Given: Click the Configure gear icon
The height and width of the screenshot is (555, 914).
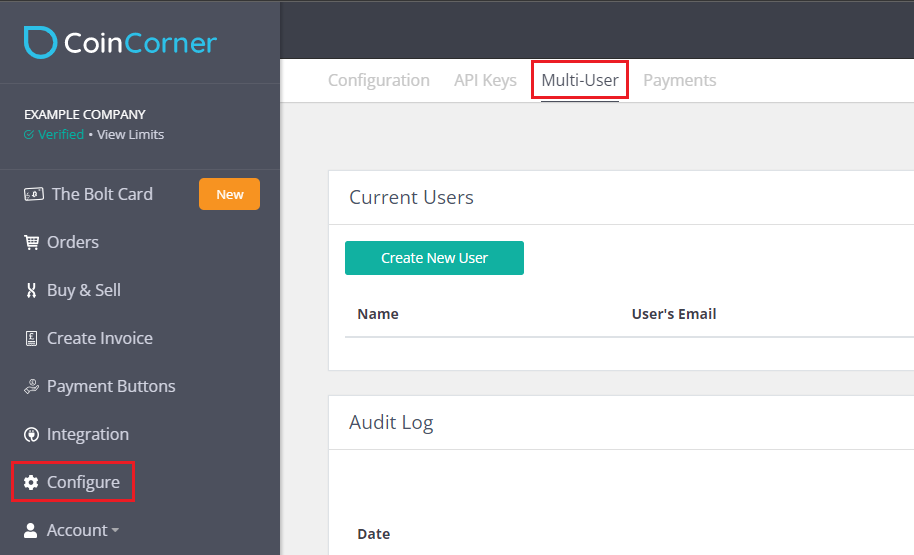Looking at the screenshot, I should click(31, 482).
